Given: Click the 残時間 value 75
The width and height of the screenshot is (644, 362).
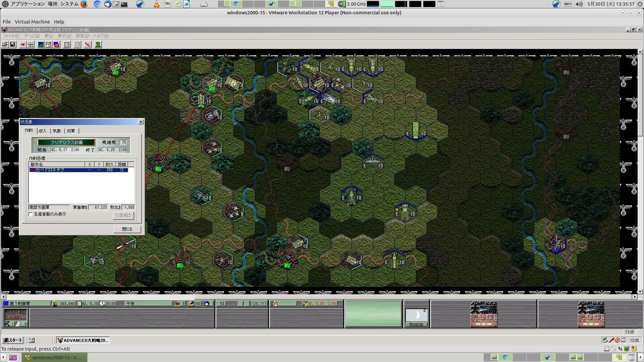Looking at the screenshot, I should (x=124, y=142).
